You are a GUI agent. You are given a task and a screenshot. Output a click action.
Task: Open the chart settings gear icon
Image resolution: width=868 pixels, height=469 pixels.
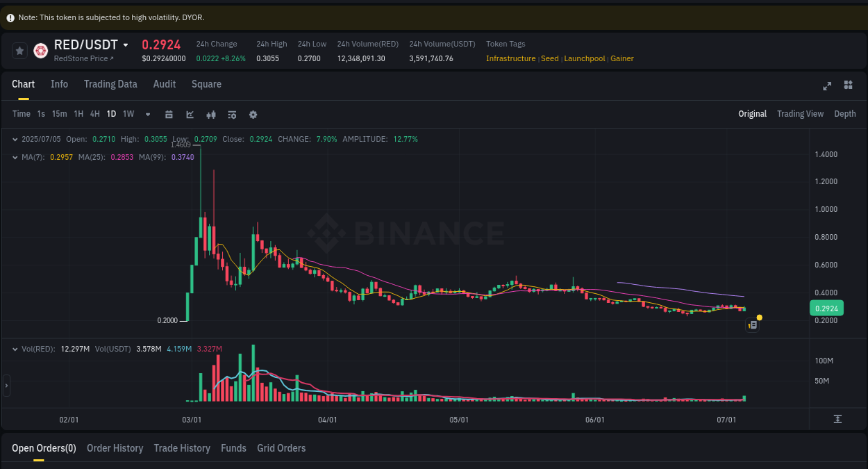point(253,114)
